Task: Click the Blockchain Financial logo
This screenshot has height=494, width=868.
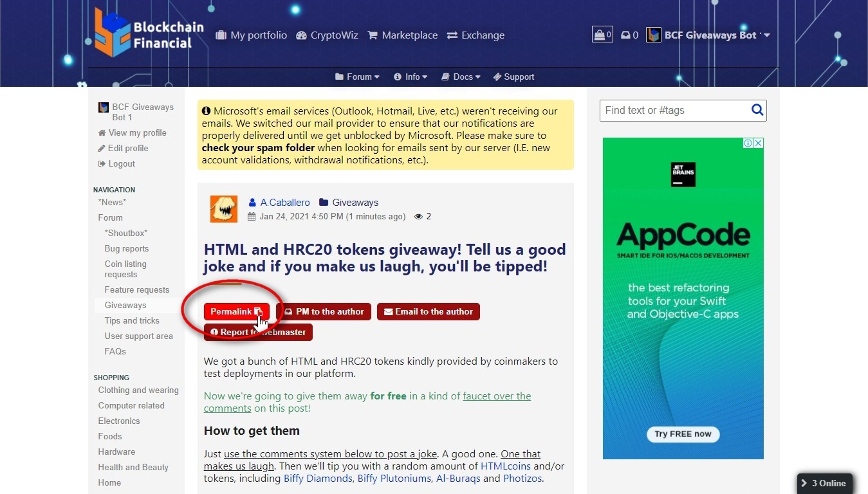Action: (149, 33)
